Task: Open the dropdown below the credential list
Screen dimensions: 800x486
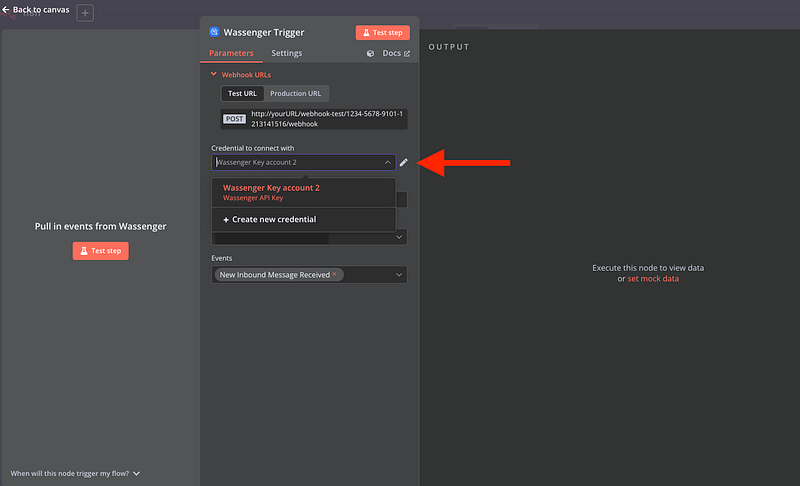Action: tap(399, 237)
